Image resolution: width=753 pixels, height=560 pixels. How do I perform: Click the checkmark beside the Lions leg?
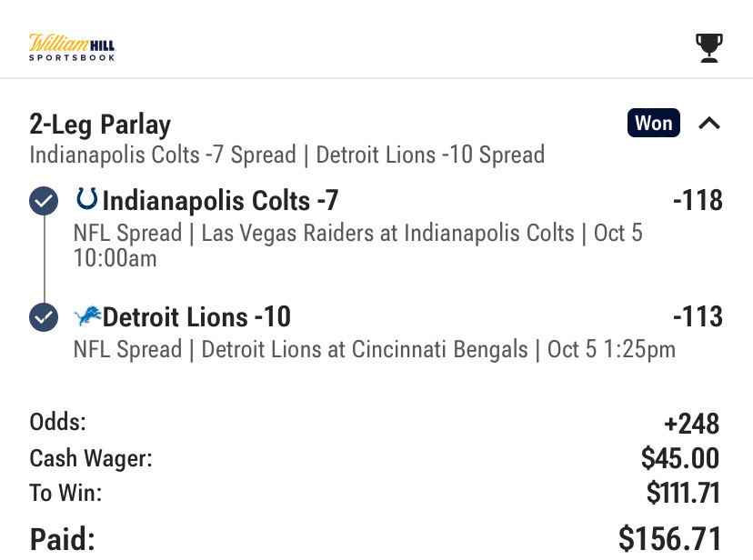coord(44,317)
